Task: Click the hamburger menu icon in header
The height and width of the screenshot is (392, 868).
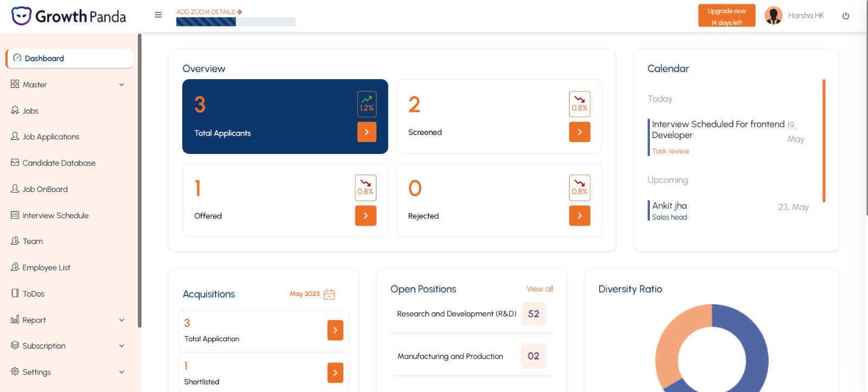Action: (158, 15)
